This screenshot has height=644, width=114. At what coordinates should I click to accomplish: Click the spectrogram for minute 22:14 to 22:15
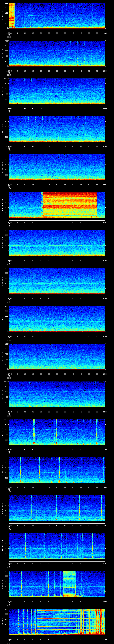coord(57,243)
